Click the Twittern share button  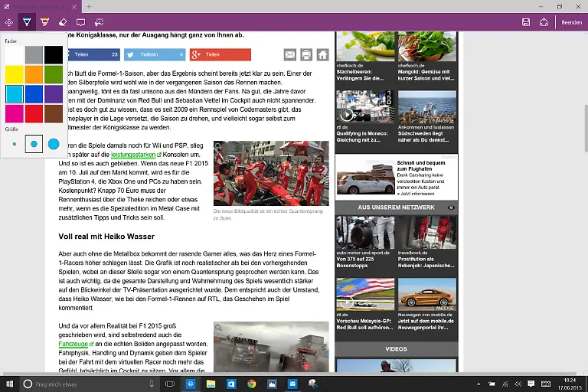154,54
